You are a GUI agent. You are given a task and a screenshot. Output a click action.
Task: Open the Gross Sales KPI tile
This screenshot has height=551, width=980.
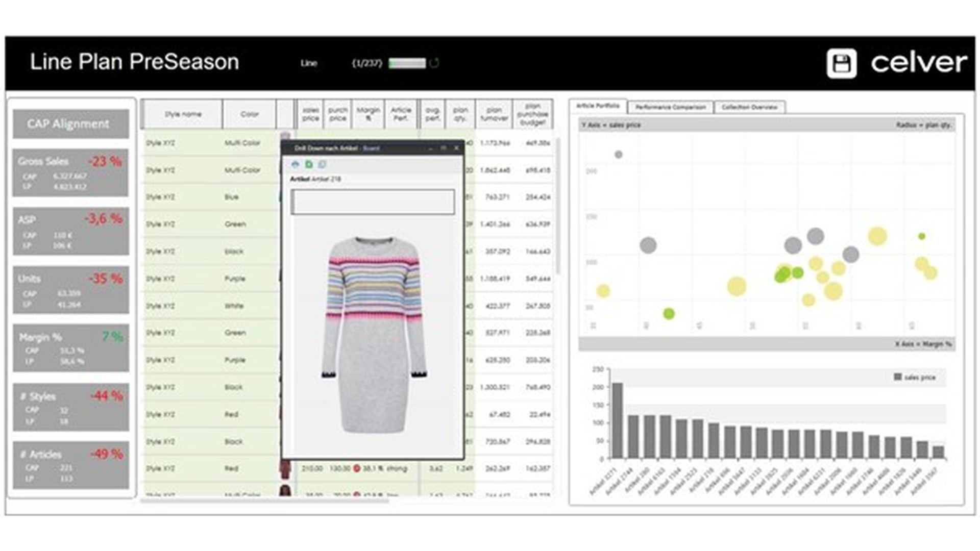point(70,173)
